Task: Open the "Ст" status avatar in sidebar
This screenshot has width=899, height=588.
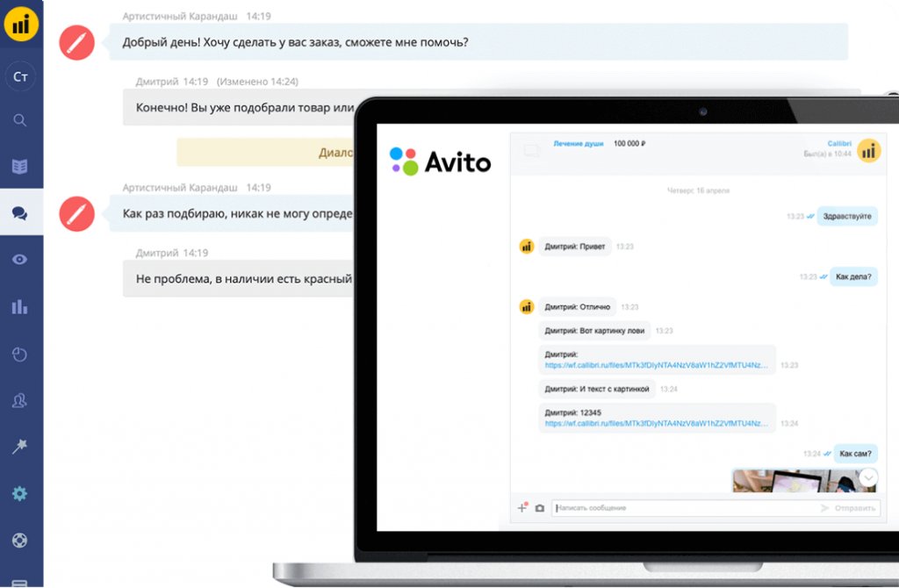Action: click(21, 77)
